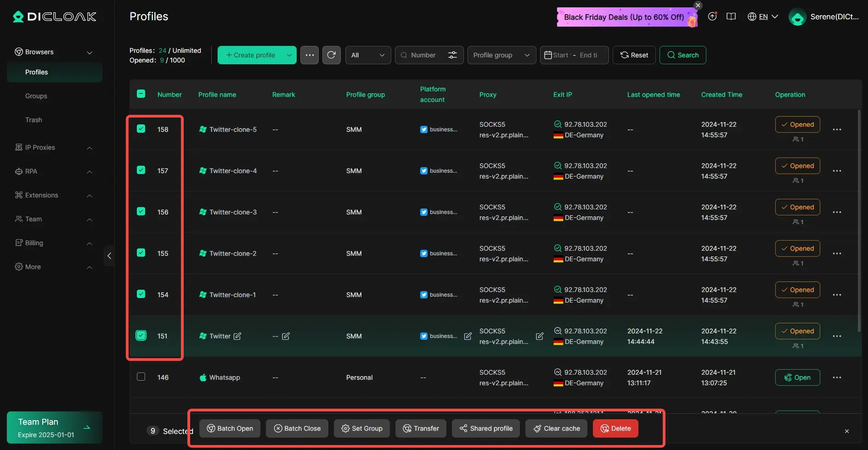Open the notification upload icon in header
Viewport: 868px width, 450px height.
(x=712, y=17)
